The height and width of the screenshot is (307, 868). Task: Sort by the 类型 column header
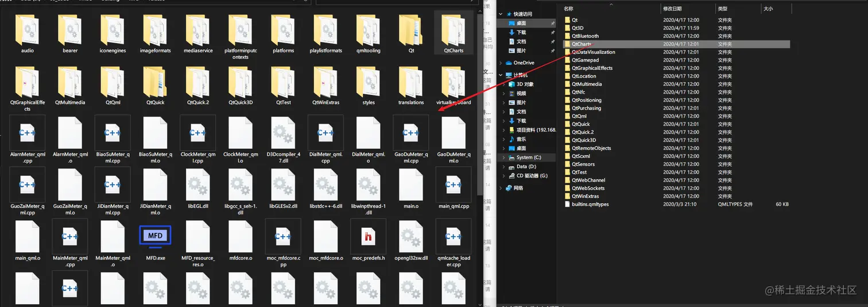tap(738, 9)
